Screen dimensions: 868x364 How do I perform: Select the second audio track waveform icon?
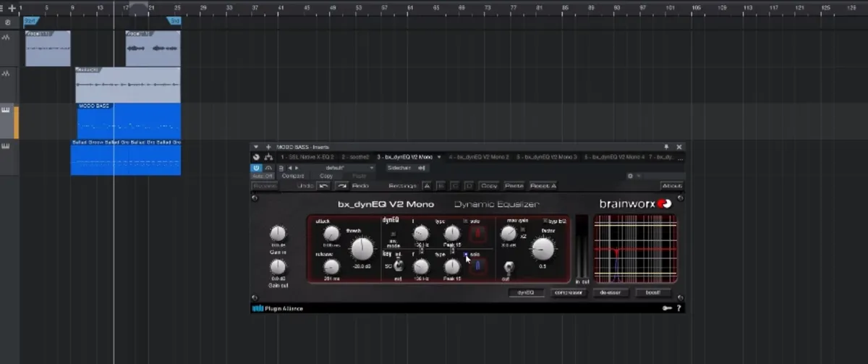(7, 74)
